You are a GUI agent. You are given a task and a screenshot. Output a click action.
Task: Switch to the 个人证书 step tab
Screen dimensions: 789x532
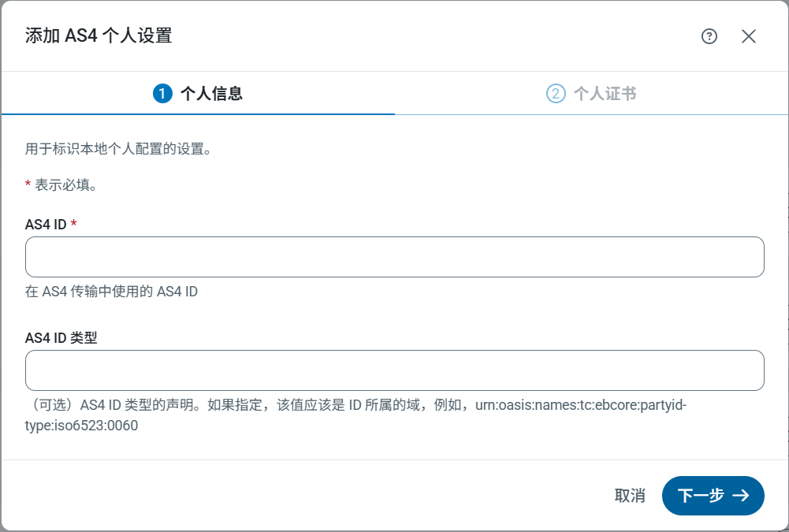click(x=591, y=94)
